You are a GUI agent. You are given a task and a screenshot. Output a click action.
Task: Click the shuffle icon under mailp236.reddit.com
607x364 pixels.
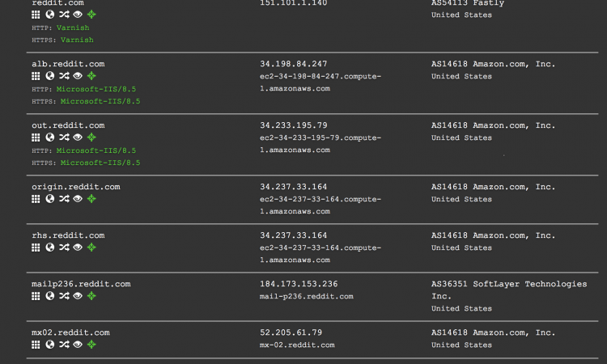pos(64,296)
